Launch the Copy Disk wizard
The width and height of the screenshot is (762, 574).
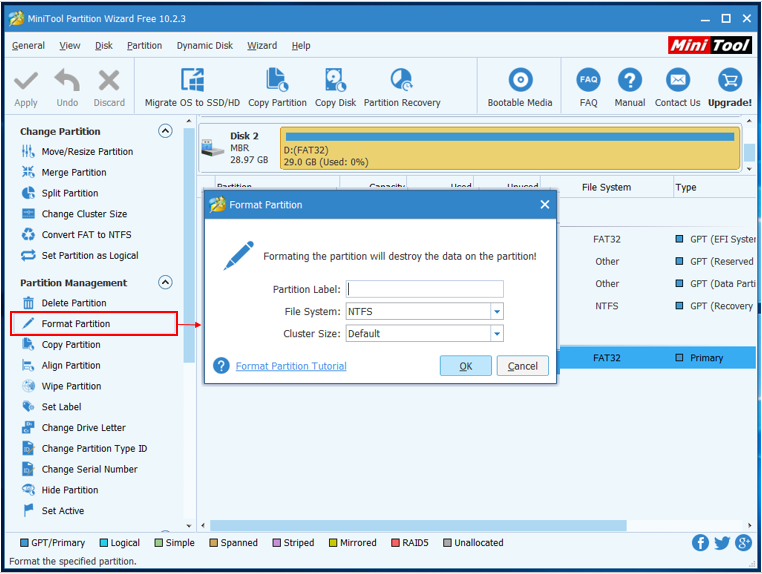point(335,87)
